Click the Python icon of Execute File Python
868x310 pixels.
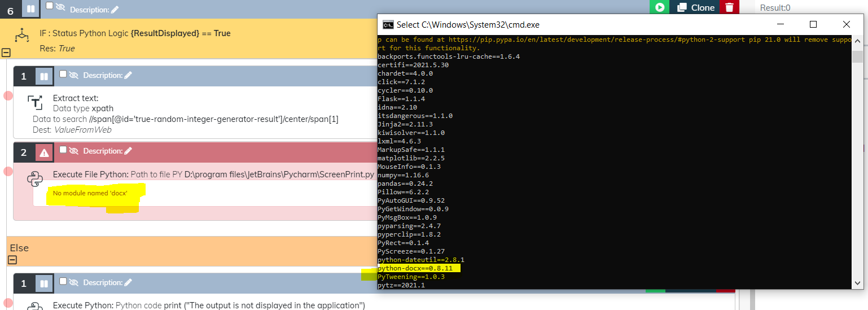click(35, 180)
